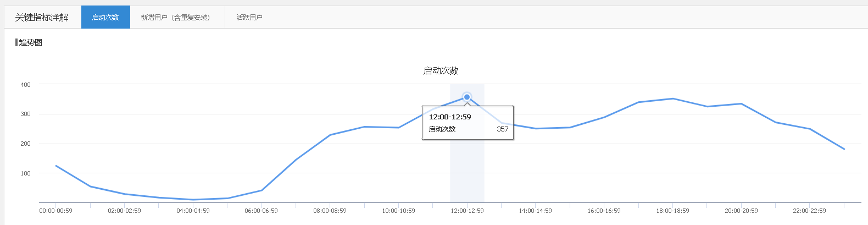Screen dimensions: 868x225
Task: Click the 22:00-22:59 axis label
Action: 809,211
